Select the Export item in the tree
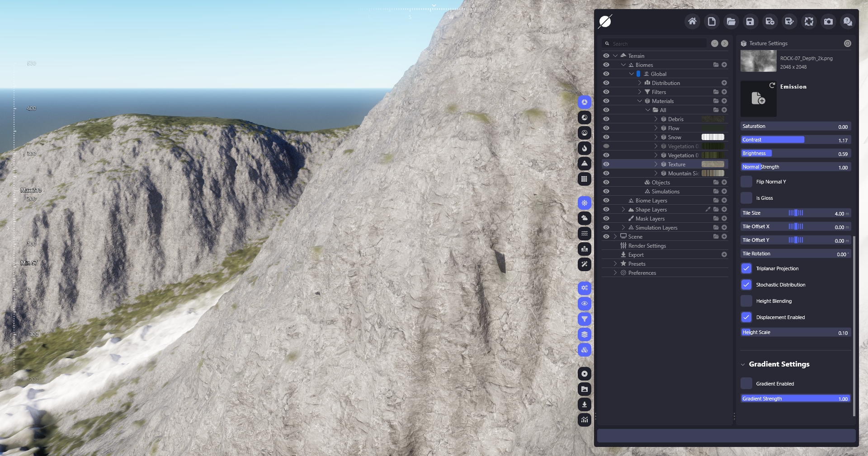Viewport: 868px width, 456px height. (x=636, y=254)
